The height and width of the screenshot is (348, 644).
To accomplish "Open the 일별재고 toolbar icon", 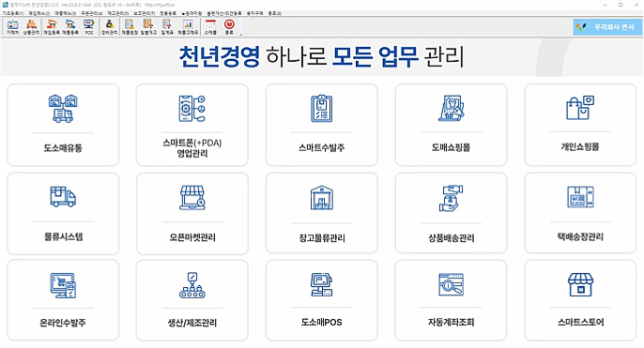I will click(x=148, y=26).
